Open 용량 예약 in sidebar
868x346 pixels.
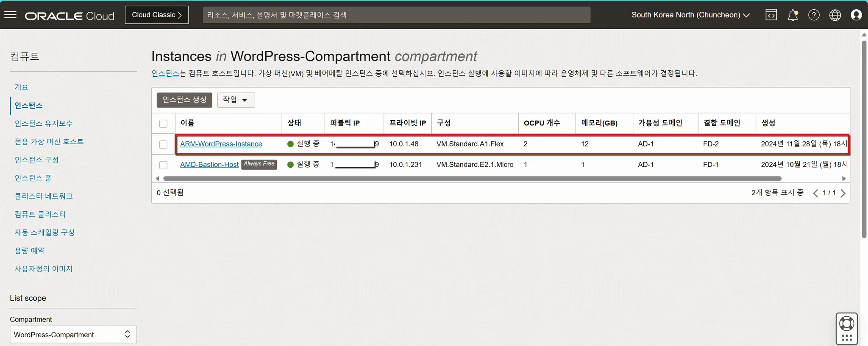(30, 250)
